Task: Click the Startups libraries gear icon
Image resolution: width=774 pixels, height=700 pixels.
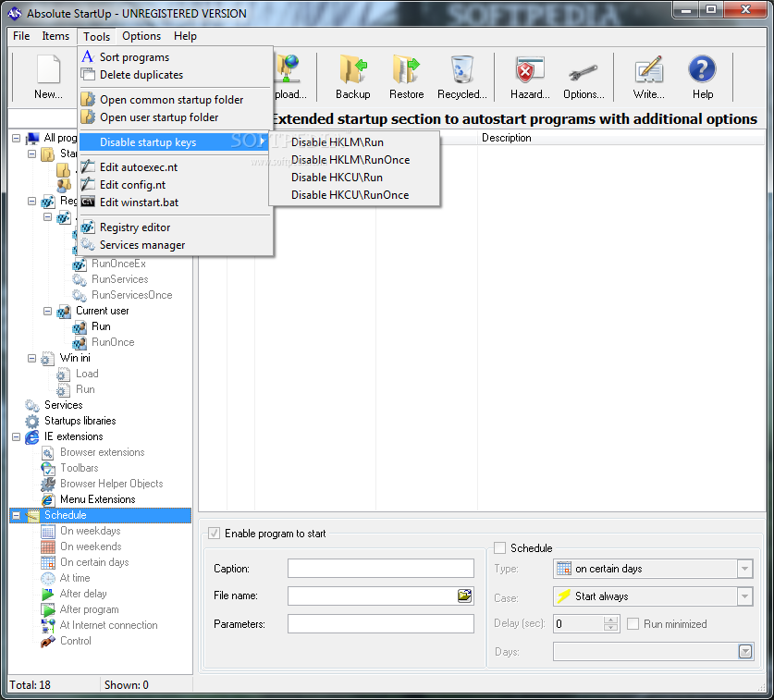Action: [32, 421]
